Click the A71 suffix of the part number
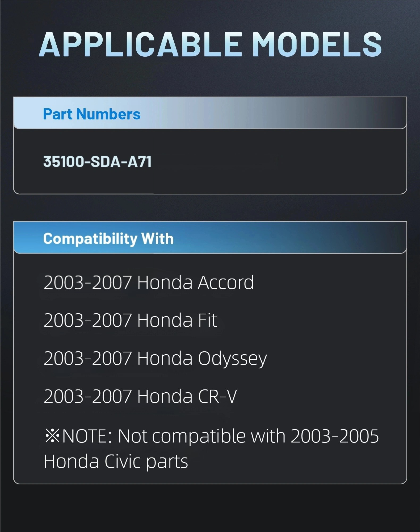The image size is (420, 532). pos(139,162)
